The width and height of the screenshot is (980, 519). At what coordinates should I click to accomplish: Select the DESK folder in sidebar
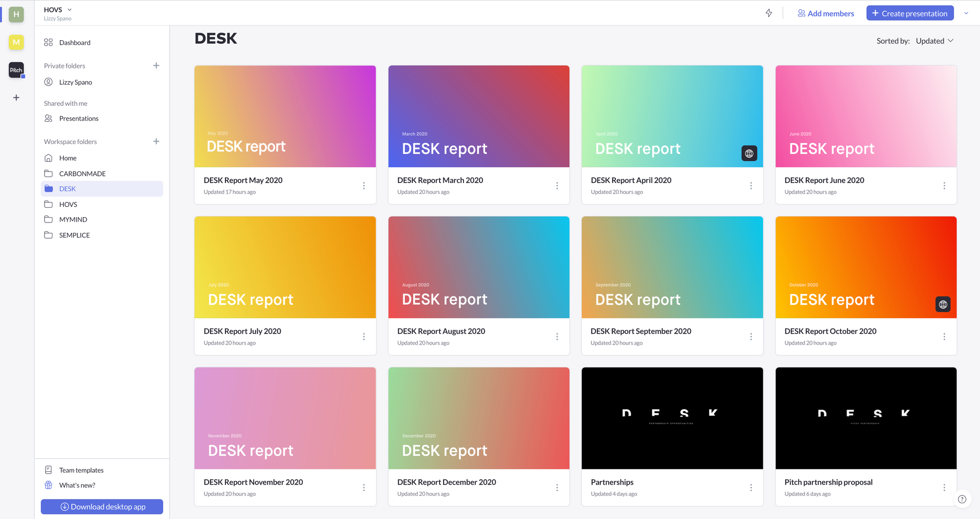102,189
